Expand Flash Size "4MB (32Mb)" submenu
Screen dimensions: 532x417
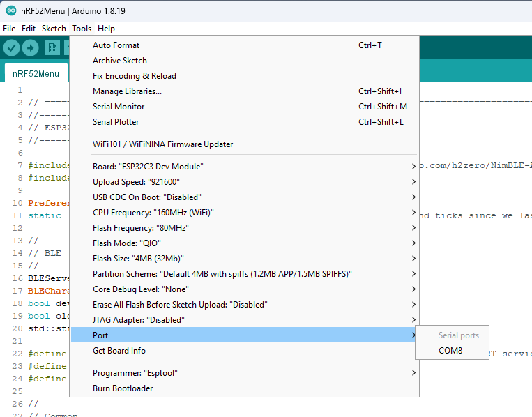point(244,259)
